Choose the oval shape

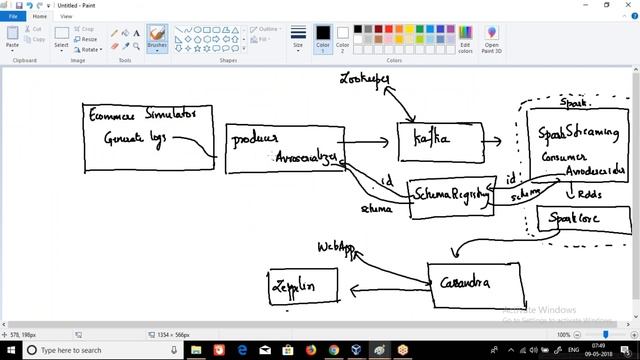198,30
